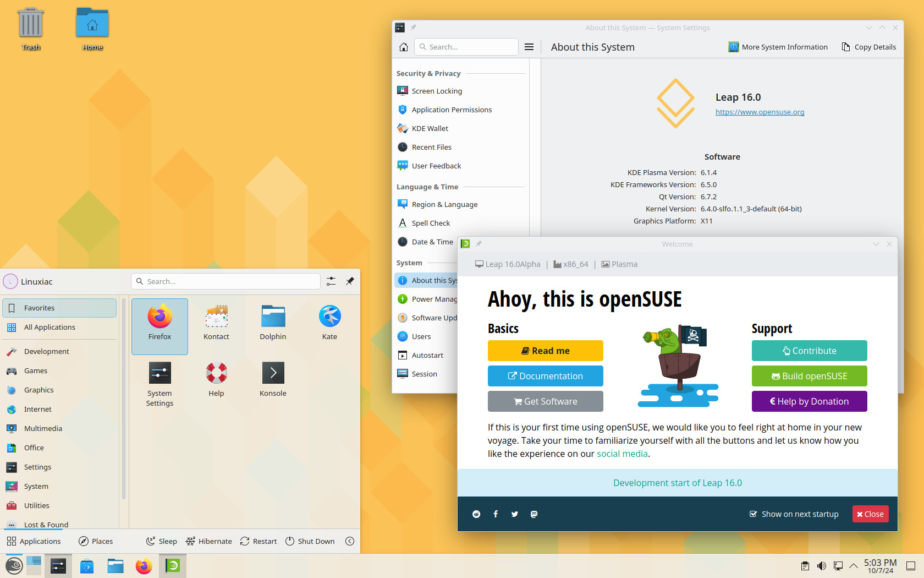Click Restart in the launcher footer
The height and width of the screenshot is (578, 924).
[258, 541]
